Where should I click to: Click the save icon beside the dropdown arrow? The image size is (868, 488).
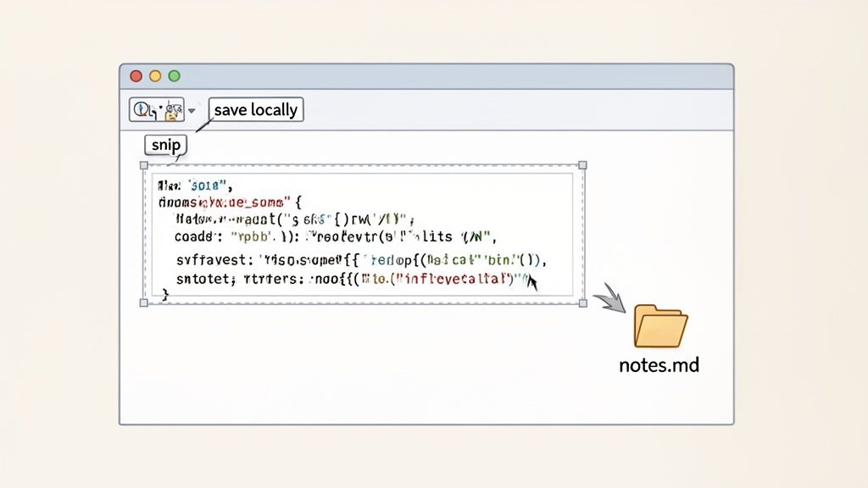coord(174,109)
